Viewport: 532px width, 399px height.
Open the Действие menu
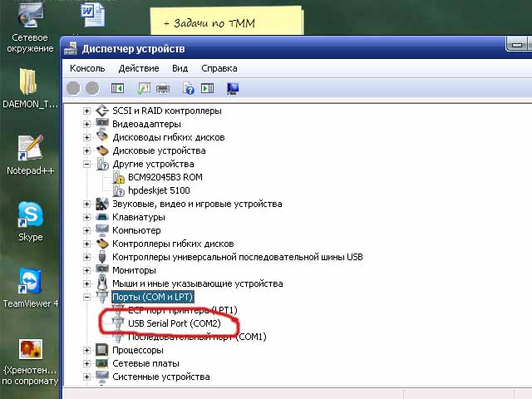click(x=139, y=68)
